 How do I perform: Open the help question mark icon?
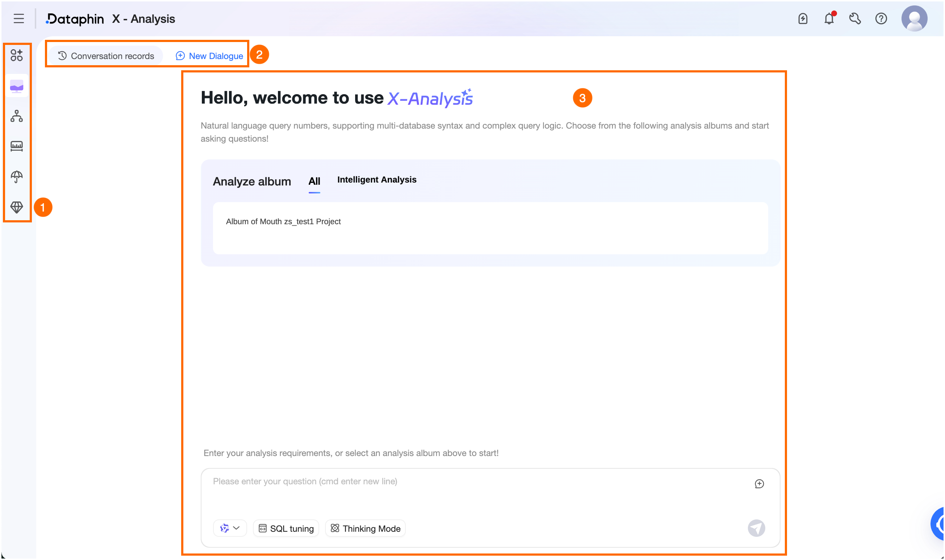882,18
